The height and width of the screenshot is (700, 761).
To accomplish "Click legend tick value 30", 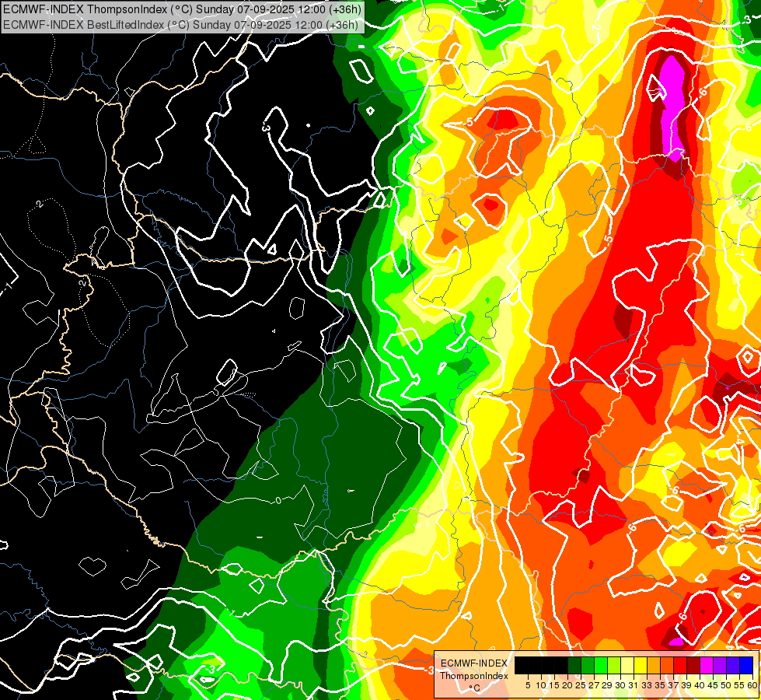I will (620, 685).
